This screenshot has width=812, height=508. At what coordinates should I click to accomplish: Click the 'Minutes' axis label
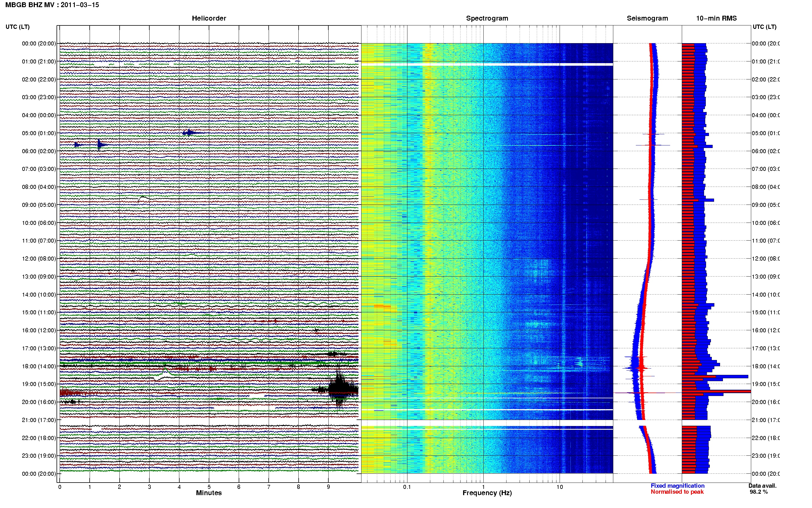coord(209,493)
